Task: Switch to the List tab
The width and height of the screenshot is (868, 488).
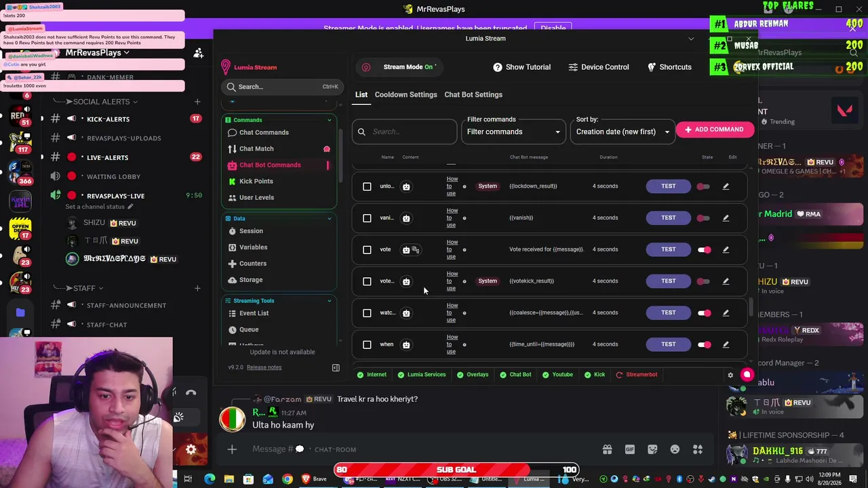Action: 361,94
